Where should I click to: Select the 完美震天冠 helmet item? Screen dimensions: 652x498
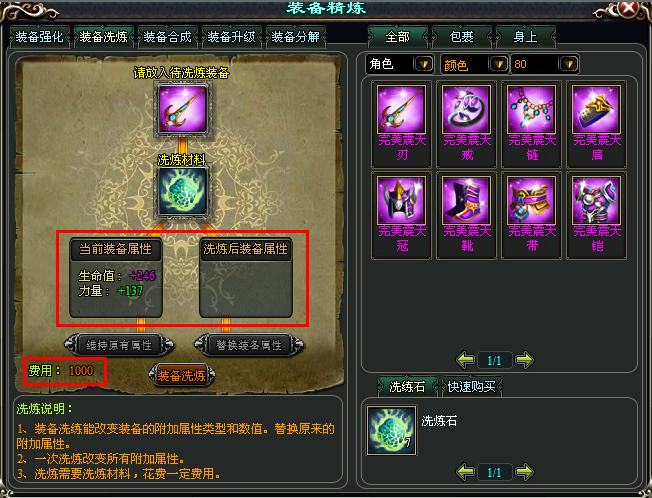point(401,215)
